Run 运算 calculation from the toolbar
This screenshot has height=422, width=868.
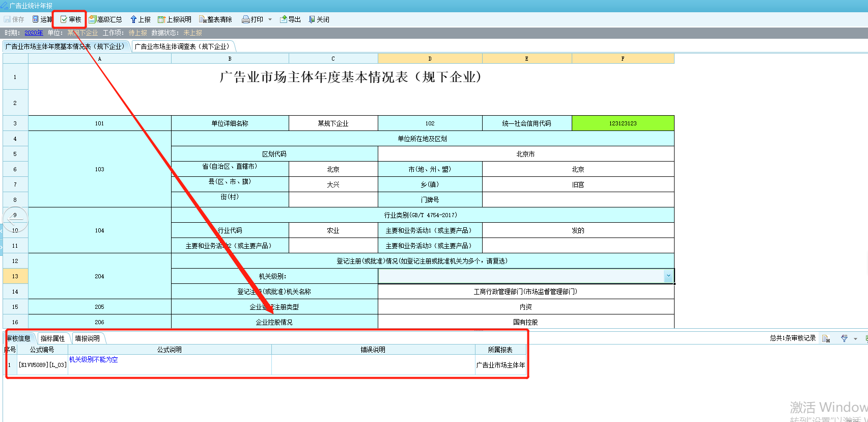[36, 19]
